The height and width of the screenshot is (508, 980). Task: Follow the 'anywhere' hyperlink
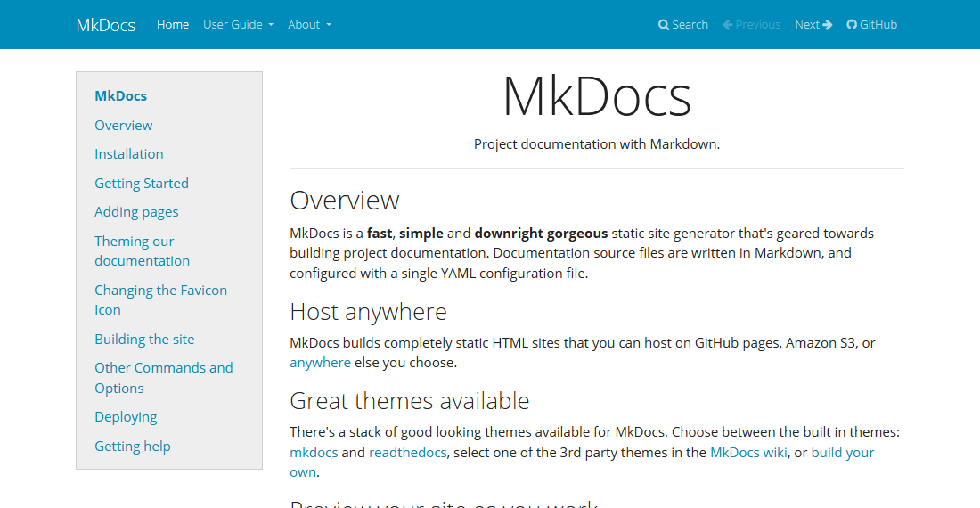[320, 363]
